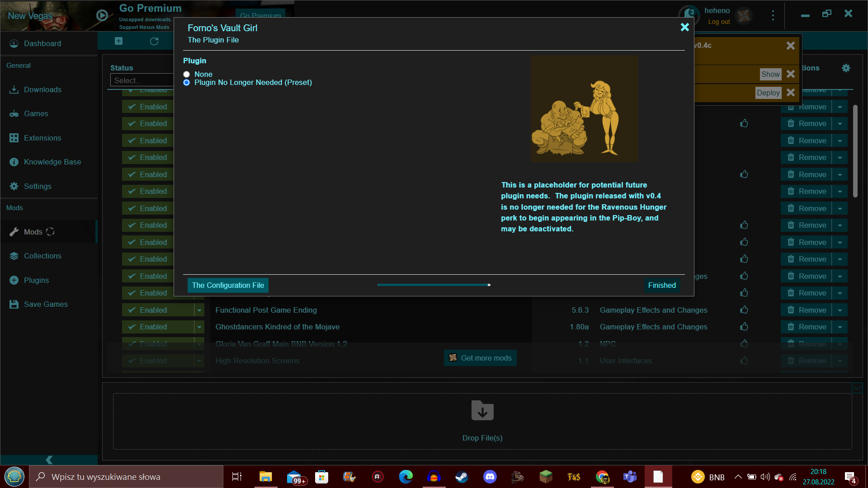Click the heheno user avatar
The image size is (868, 488).
pyautogui.click(x=744, y=16)
